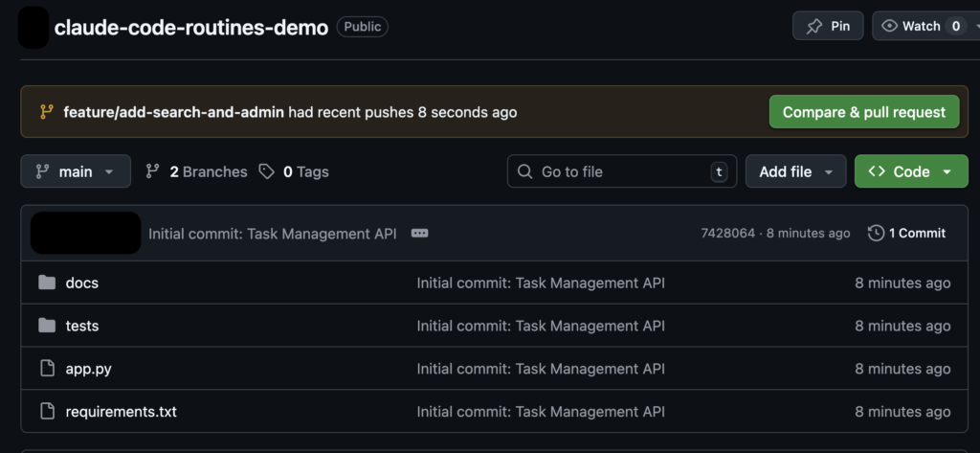Viewport: 980px width, 453px height.
Task: Focus the Go to file search field
Action: (x=621, y=171)
